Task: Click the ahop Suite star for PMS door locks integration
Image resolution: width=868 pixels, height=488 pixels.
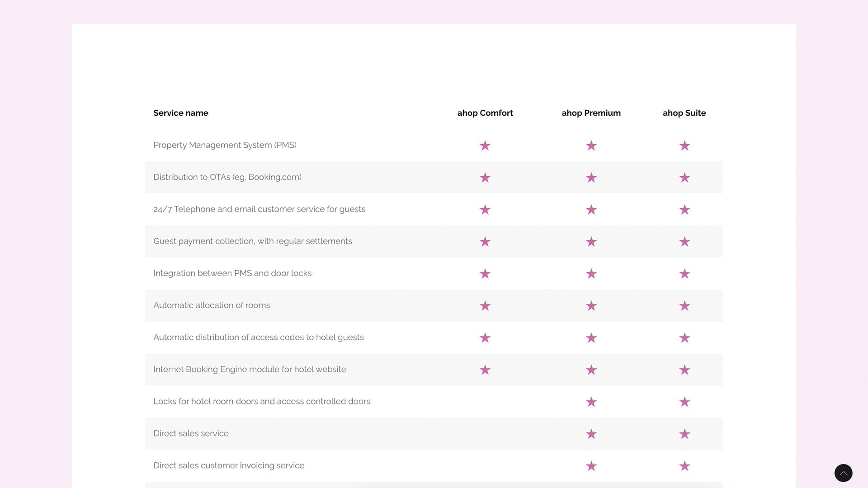Action: [684, 274]
